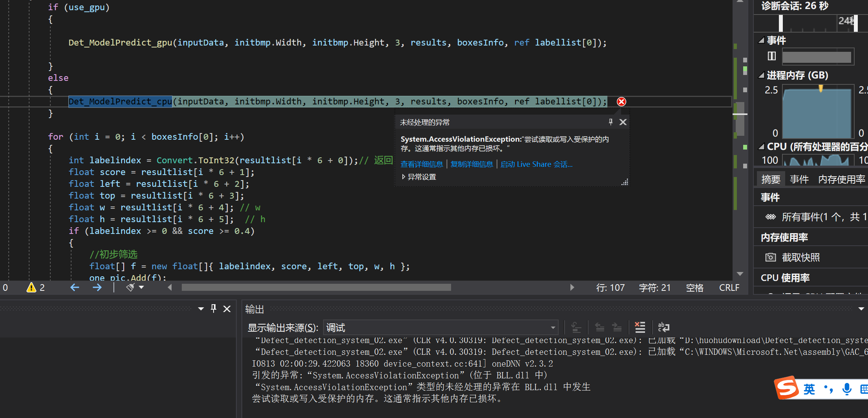Collapse the CPU graph section

point(762,147)
